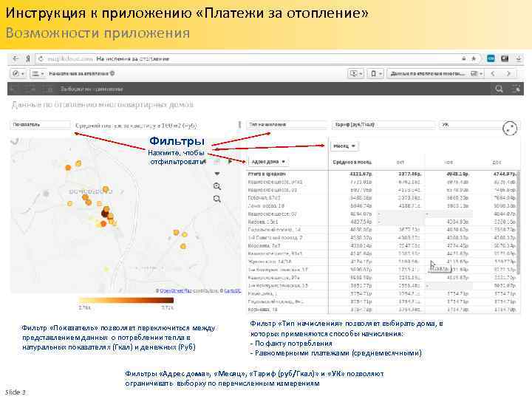The height and width of the screenshot is (399, 532).
Task: Open the Показатель filter
Action: [40, 125]
